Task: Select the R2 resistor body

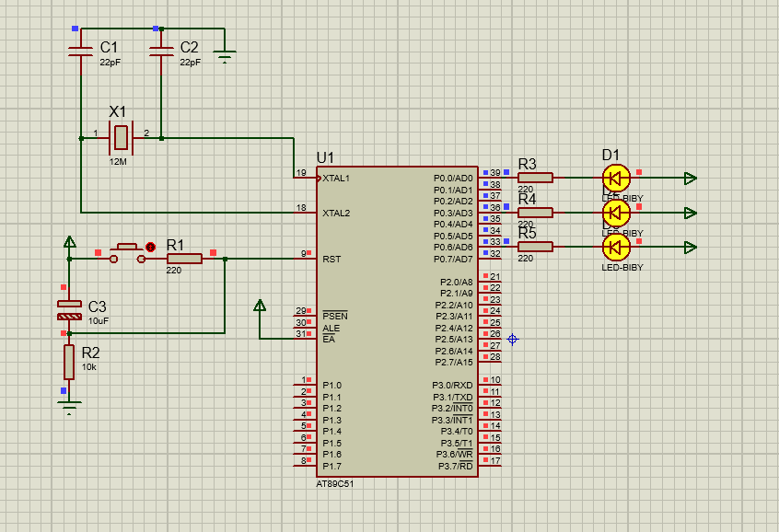Action: coord(69,362)
